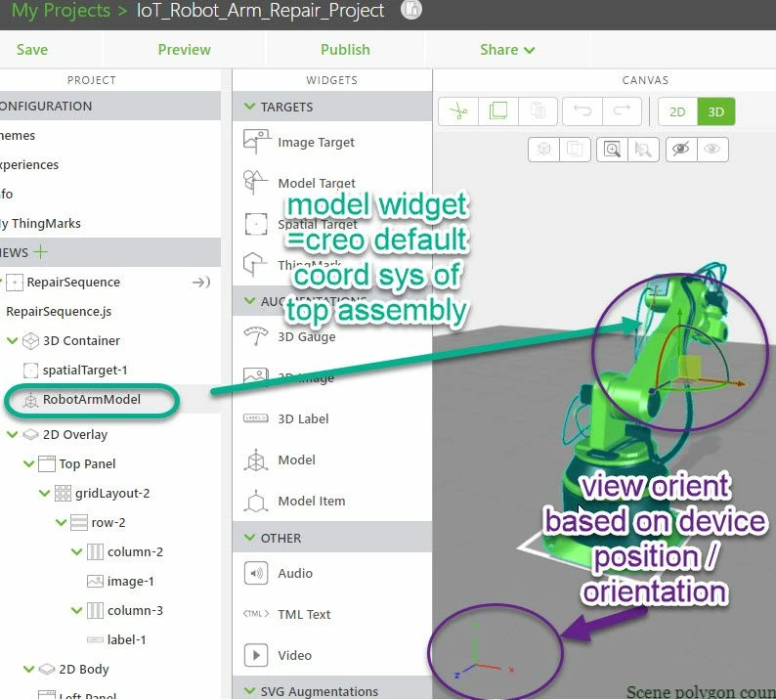Open the Share dropdown menu
Viewport: 776px width, 700px height.
coord(507,50)
